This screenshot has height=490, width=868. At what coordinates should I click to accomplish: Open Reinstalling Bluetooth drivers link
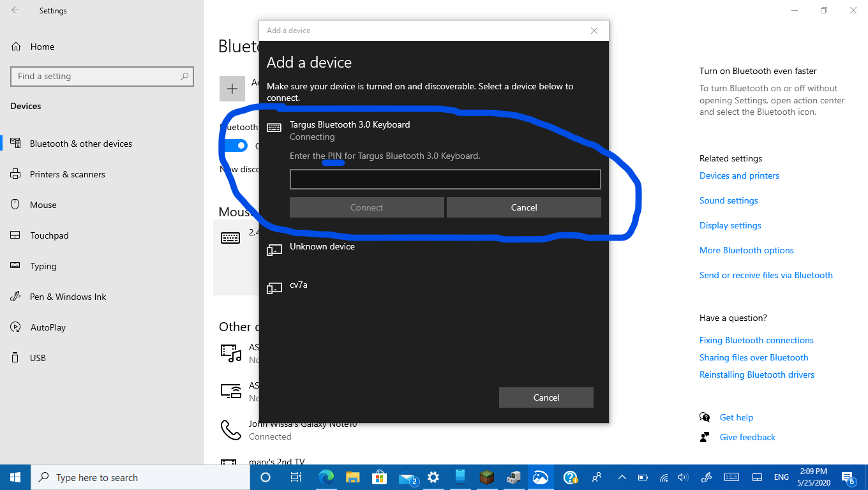pyautogui.click(x=757, y=375)
